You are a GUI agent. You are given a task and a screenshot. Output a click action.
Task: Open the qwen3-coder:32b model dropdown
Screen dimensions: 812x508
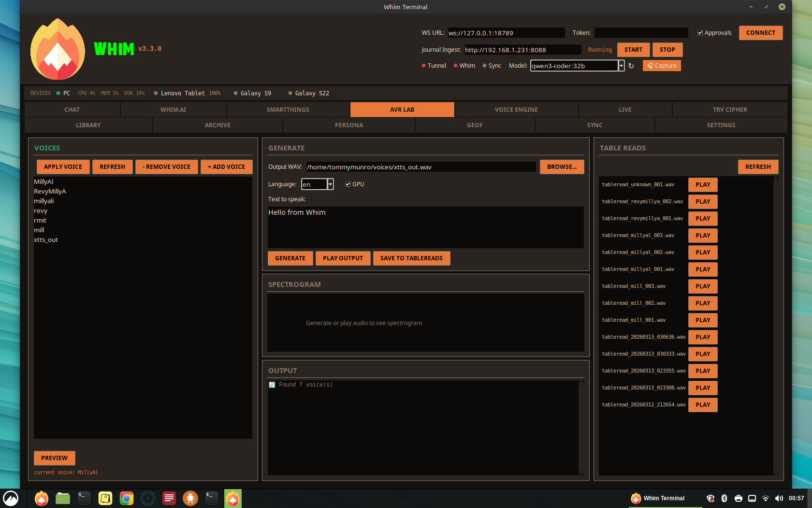click(622, 65)
